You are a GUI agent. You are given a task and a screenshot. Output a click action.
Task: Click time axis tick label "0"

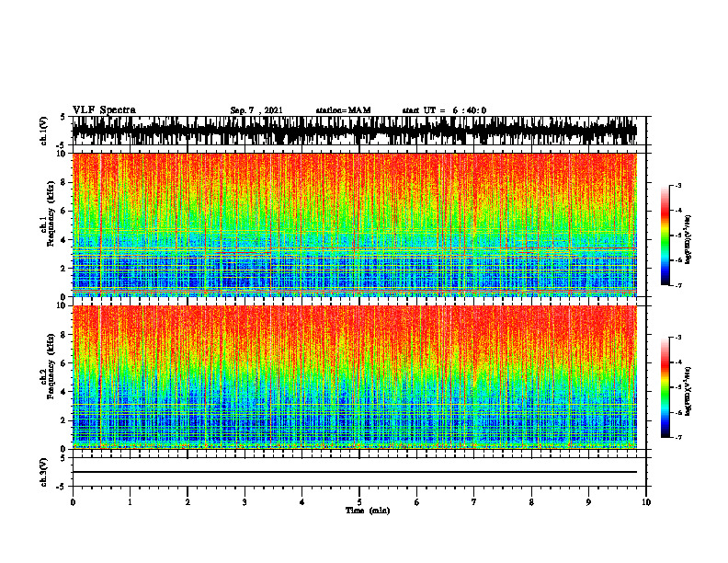73,502
